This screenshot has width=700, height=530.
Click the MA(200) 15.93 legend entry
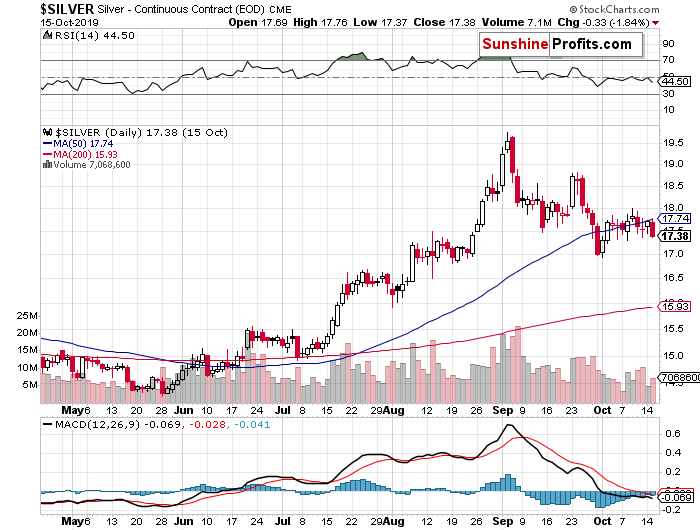[x=80, y=154]
